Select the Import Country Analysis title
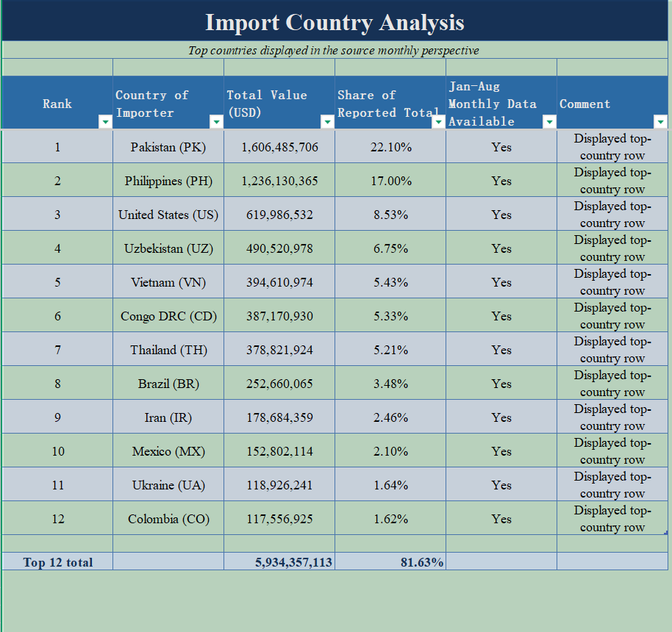 pyautogui.click(x=335, y=22)
